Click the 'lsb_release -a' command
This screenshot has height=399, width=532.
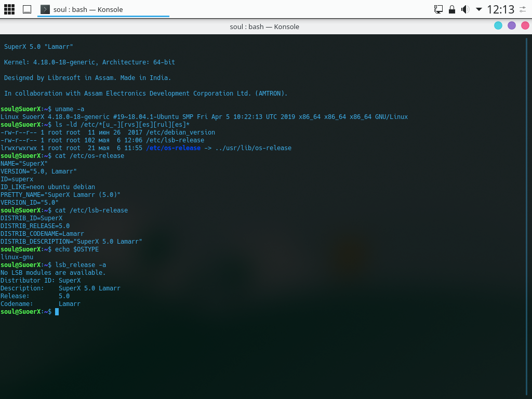tap(81, 265)
